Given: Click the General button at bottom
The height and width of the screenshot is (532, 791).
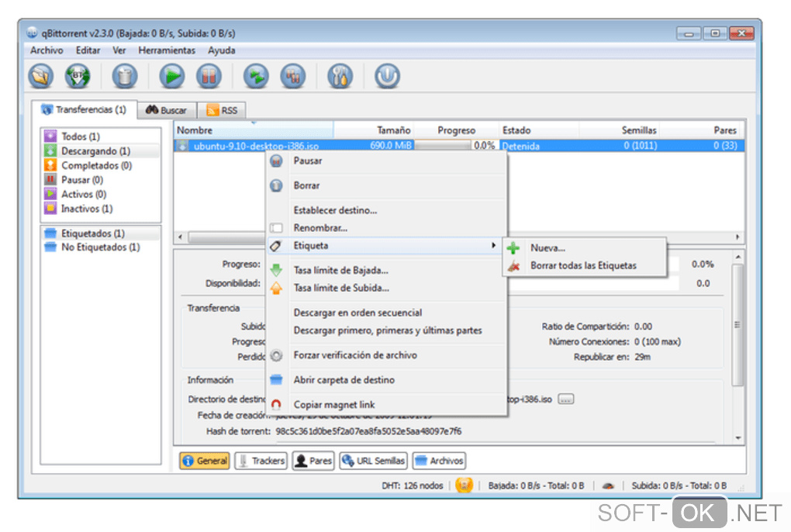Looking at the screenshot, I should (204, 461).
